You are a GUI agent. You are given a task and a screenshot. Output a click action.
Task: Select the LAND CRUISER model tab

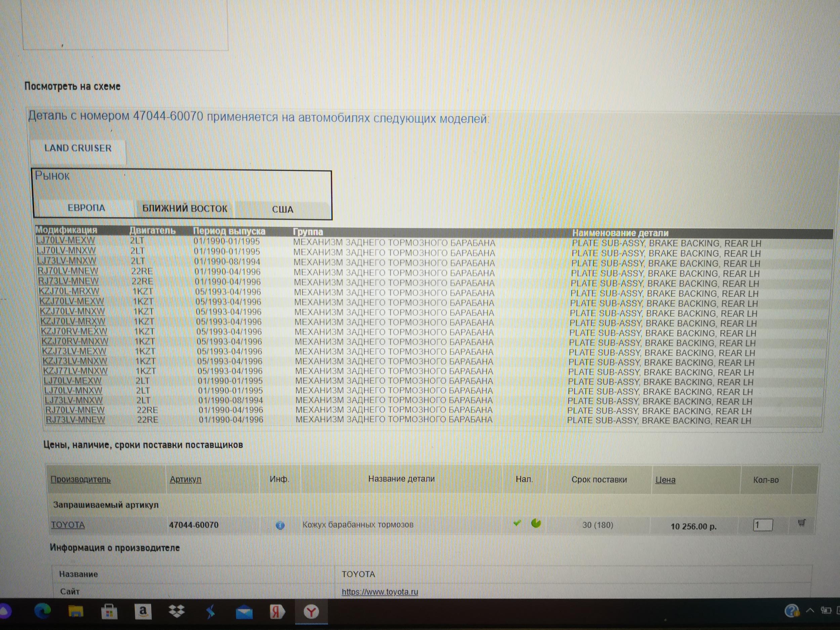coord(78,149)
